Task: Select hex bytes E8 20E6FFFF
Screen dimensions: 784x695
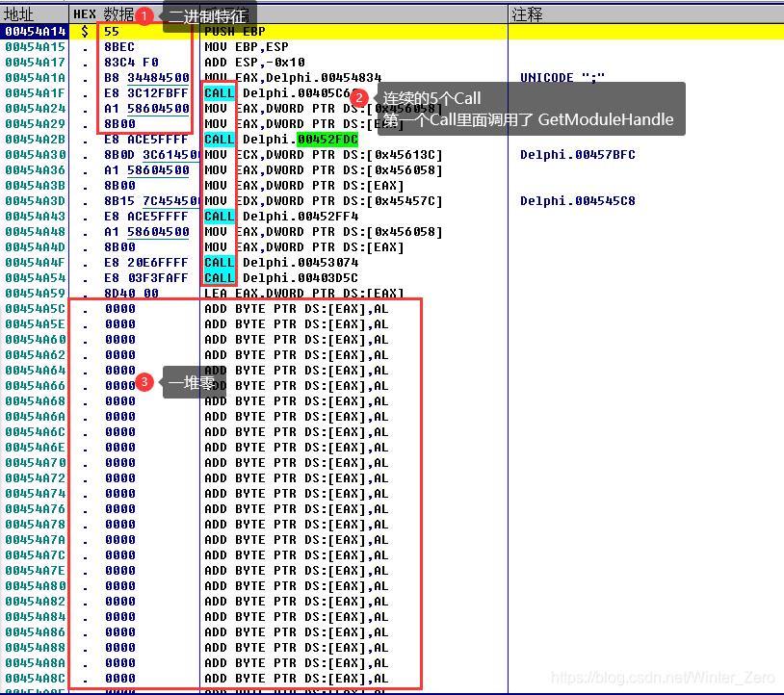Action: pyautogui.click(x=146, y=263)
